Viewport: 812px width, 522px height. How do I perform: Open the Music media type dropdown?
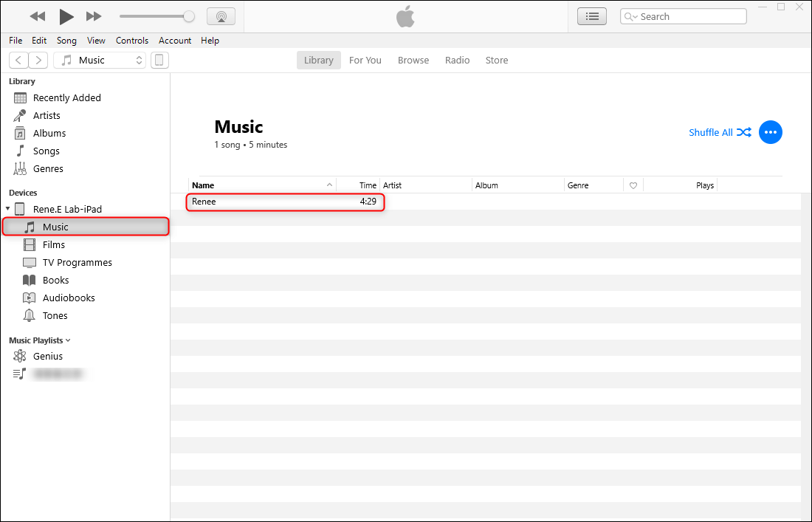click(100, 60)
